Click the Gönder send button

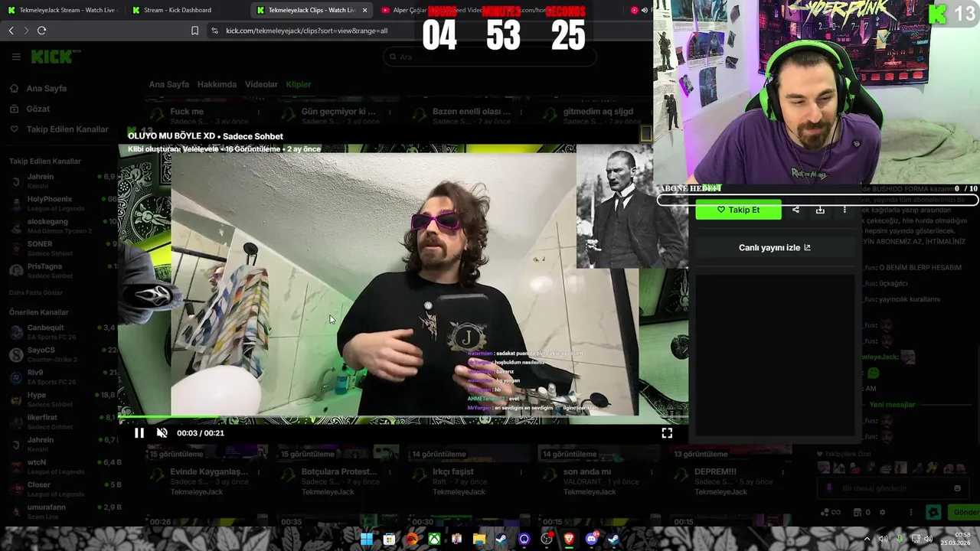point(965,512)
